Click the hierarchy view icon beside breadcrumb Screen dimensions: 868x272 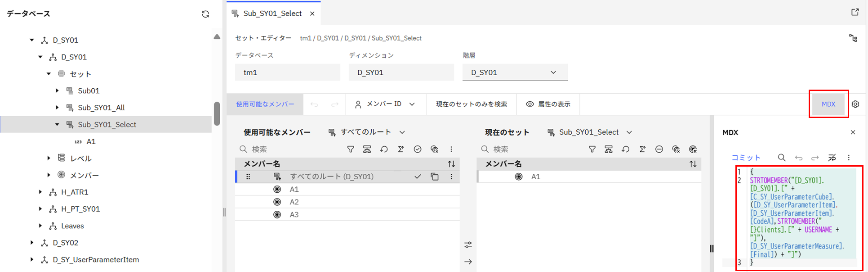point(853,38)
